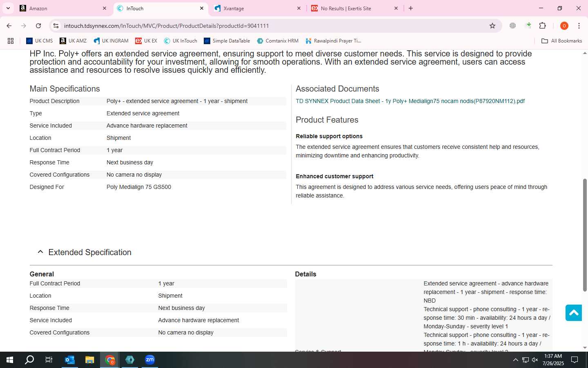This screenshot has width=588, height=368.
Task: Open the TD SYNNEX Product Data Sheet PDF link
Action: tap(410, 101)
